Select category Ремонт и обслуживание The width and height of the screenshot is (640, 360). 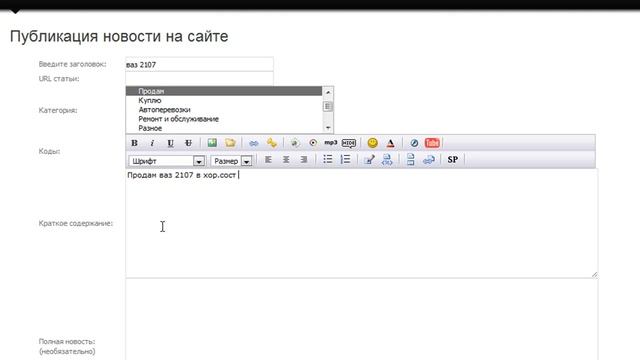[224, 119]
